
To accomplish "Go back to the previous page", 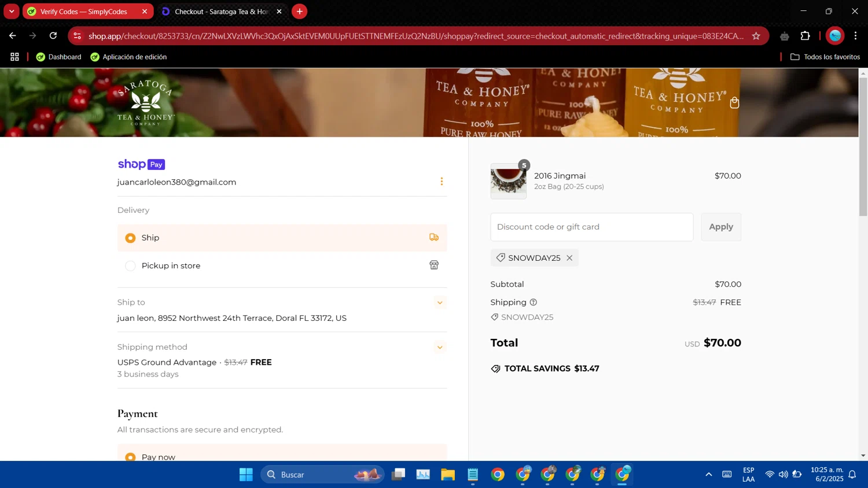I will click(x=12, y=36).
